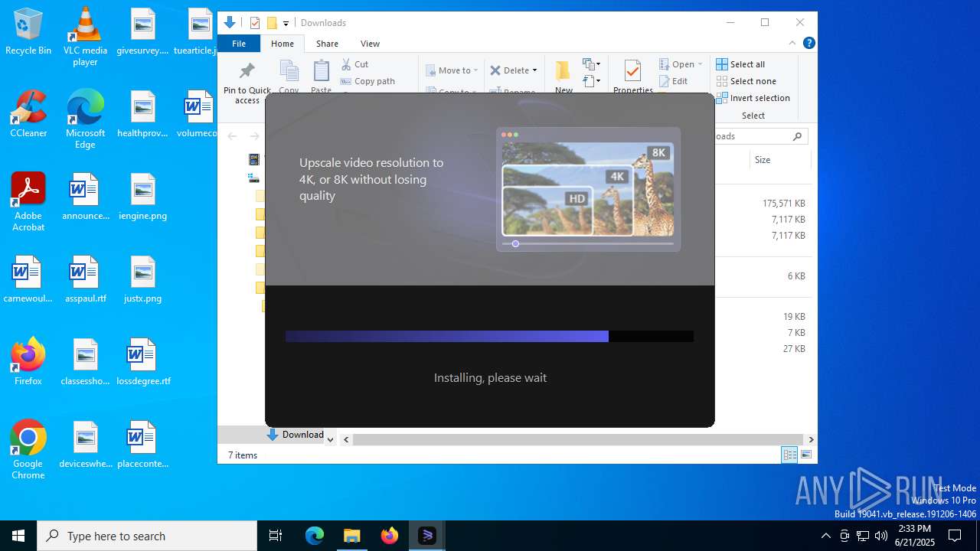
Task: Click the Size column header
Action: [779, 160]
